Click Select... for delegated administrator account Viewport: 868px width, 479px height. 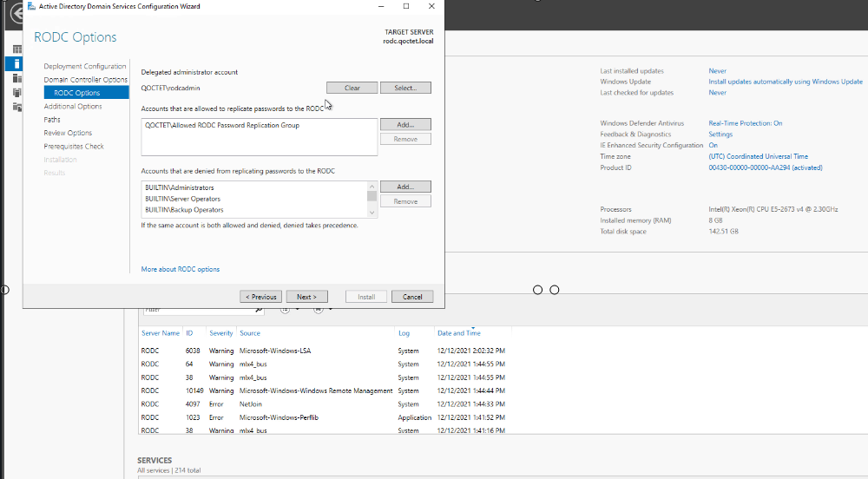click(405, 88)
